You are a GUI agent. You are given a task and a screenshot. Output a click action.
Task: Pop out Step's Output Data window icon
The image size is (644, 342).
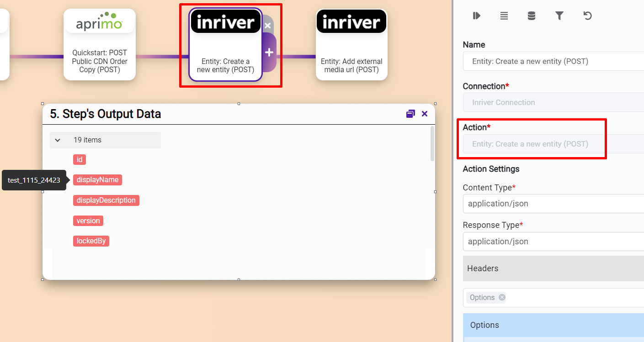410,114
